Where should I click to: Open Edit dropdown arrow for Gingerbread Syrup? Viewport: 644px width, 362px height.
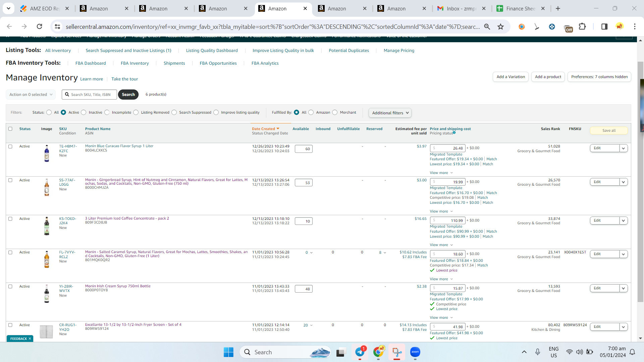coord(624,182)
